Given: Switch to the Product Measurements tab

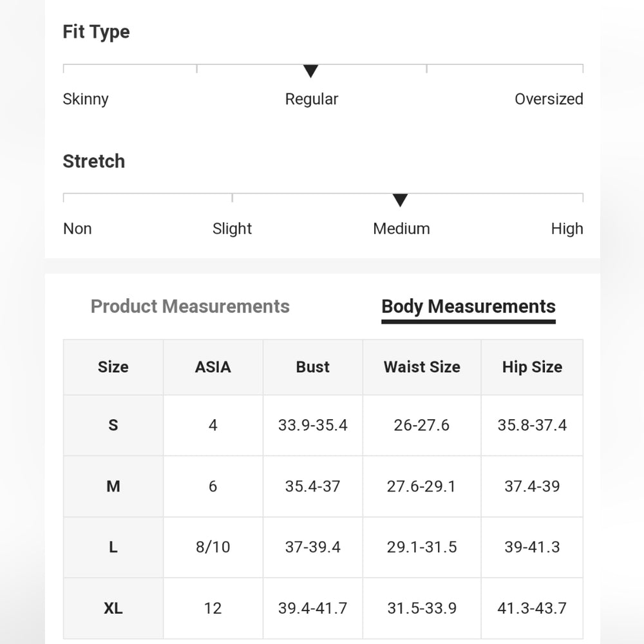Looking at the screenshot, I should tap(190, 307).
